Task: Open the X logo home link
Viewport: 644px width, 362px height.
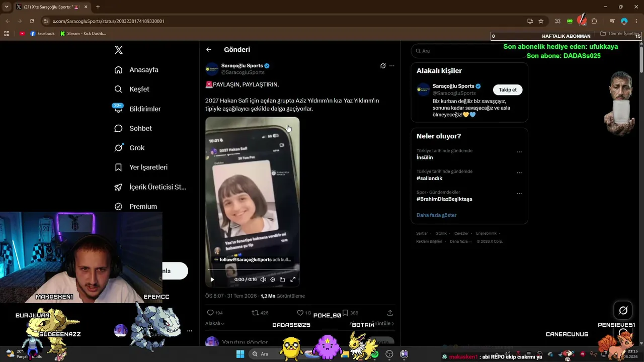Action: 119,50
